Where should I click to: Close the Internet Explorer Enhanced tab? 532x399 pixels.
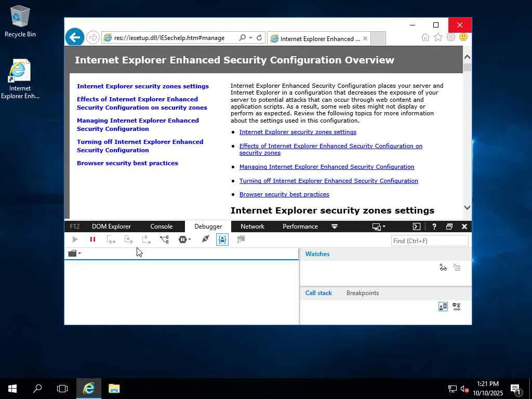(365, 38)
